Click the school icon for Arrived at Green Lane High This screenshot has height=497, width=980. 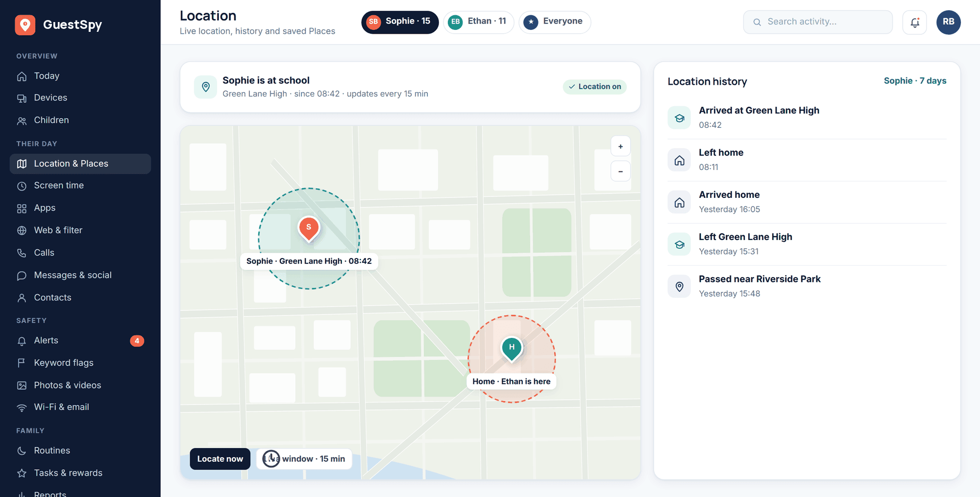(679, 118)
